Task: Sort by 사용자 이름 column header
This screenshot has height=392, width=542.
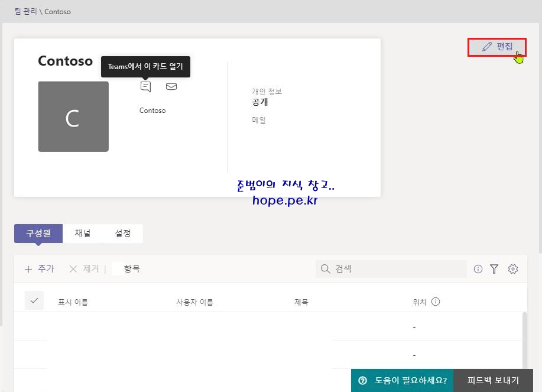Action: click(194, 302)
